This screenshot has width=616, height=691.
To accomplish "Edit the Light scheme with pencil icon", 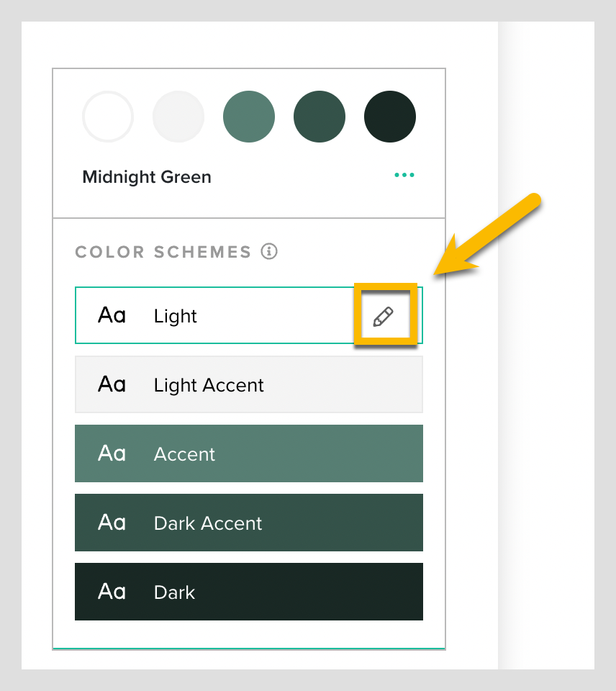I will [x=384, y=317].
